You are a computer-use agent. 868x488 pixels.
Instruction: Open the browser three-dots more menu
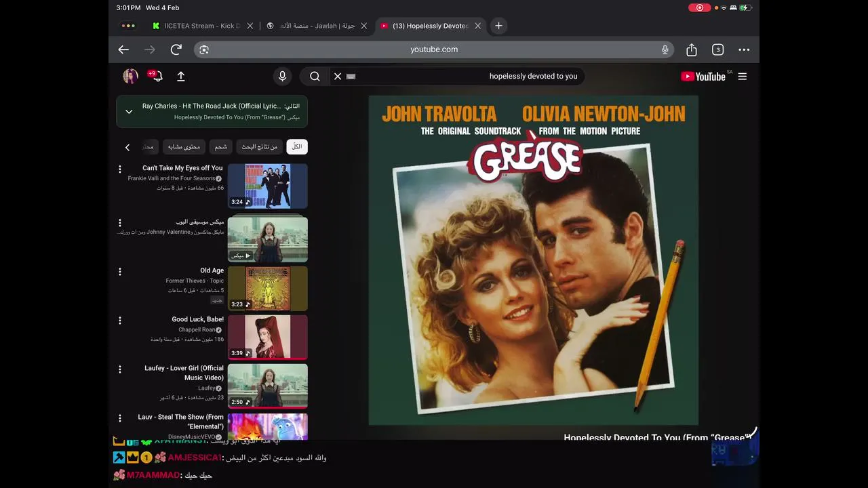point(744,49)
